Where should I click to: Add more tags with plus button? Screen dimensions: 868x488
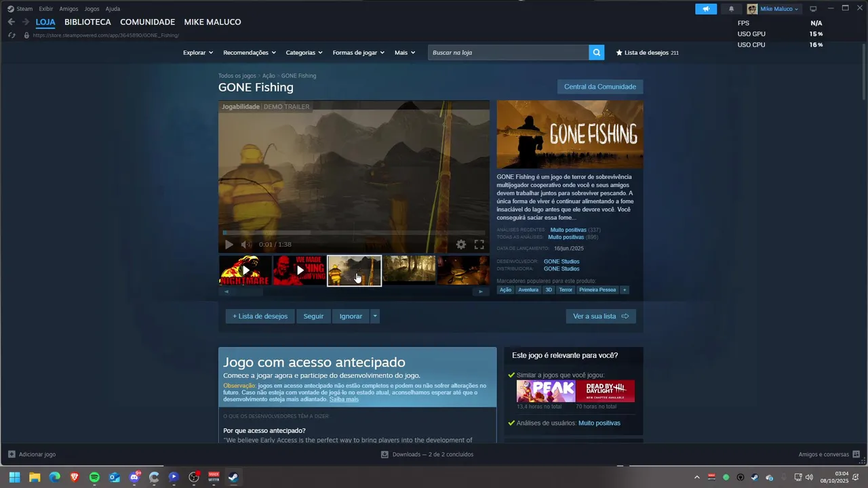click(625, 289)
